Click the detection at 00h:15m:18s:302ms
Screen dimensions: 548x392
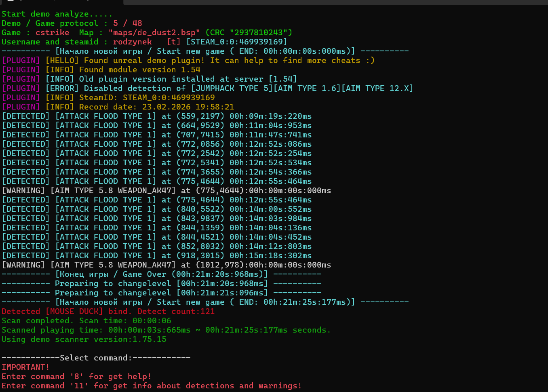click(157, 256)
